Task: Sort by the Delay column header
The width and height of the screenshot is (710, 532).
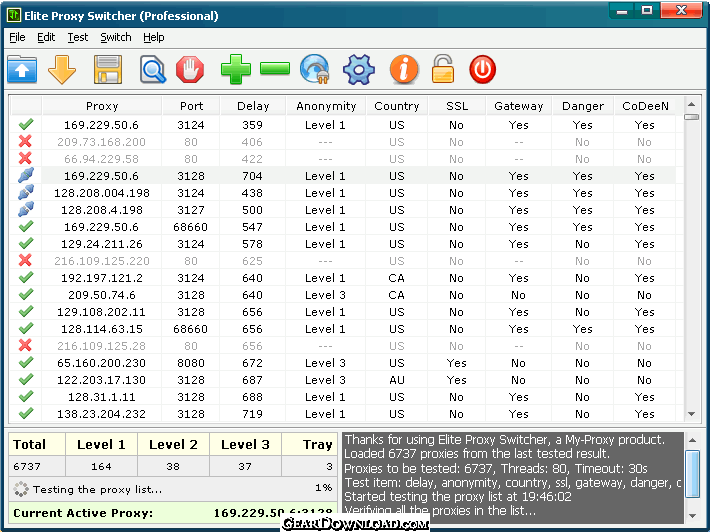Action: pos(253,106)
